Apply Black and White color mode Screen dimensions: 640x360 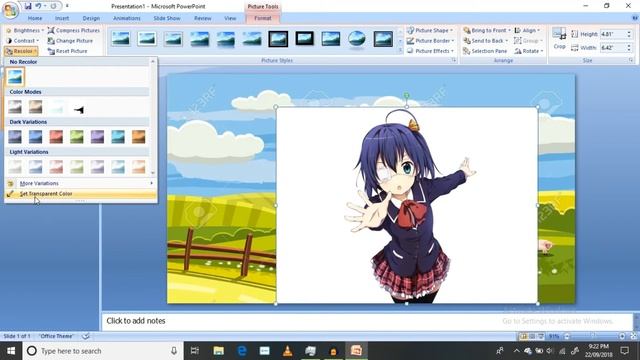point(77,107)
